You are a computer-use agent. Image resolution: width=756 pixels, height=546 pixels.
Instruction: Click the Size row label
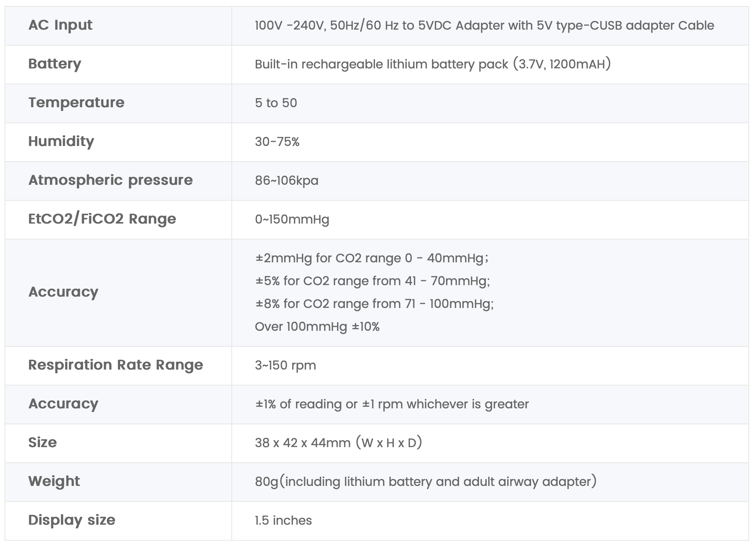pyautogui.click(x=43, y=443)
